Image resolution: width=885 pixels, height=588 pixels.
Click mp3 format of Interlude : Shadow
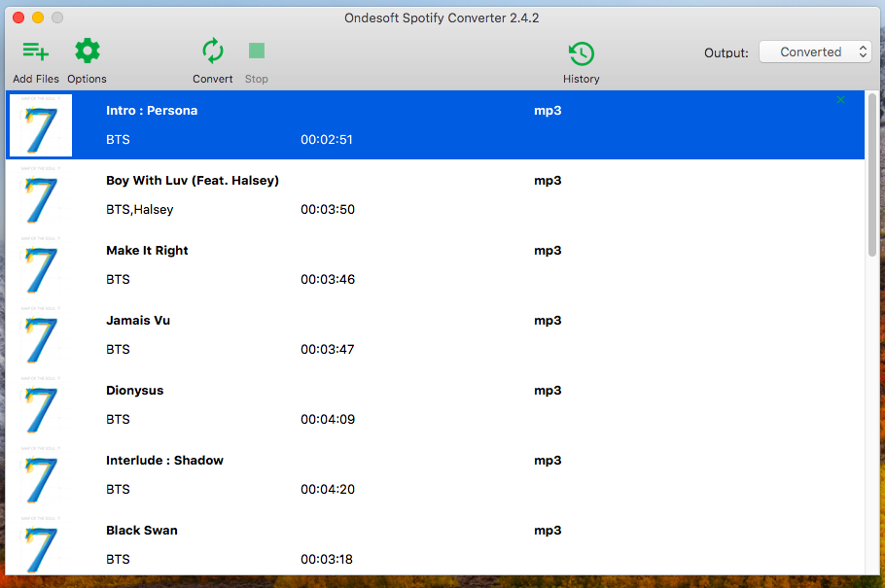pyautogui.click(x=549, y=461)
